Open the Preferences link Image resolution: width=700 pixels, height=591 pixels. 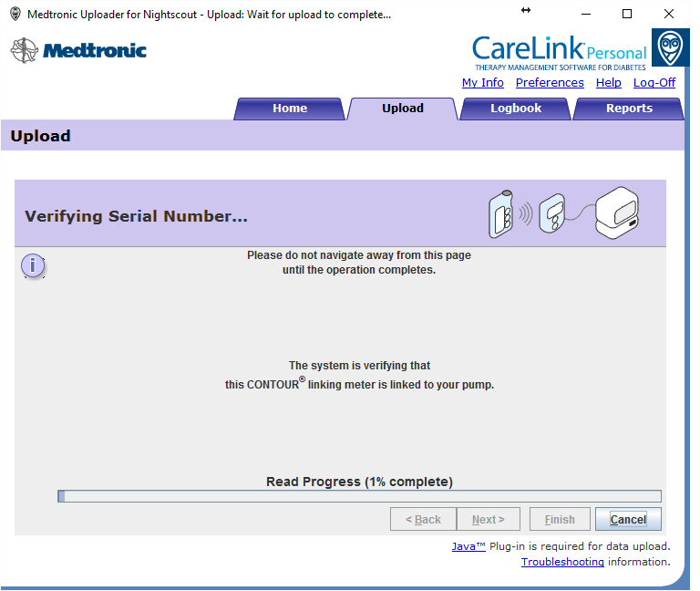coord(550,83)
